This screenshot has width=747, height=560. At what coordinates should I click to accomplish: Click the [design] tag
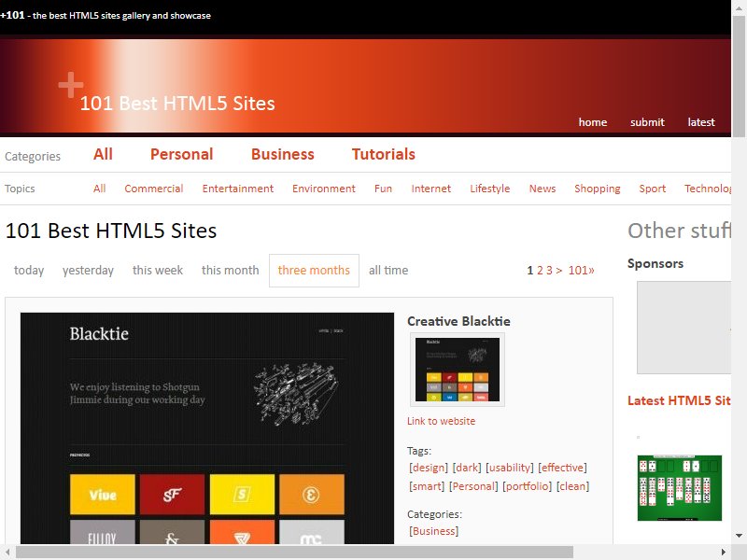coord(429,468)
